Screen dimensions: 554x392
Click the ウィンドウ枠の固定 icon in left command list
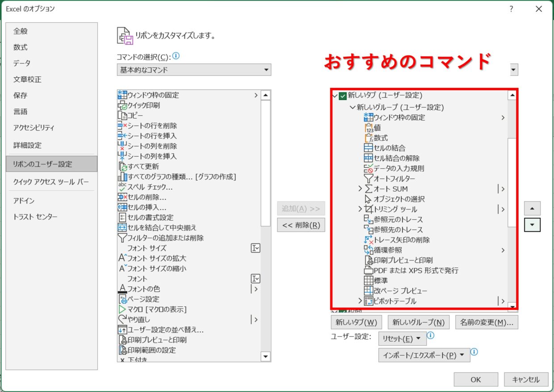coord(122,95)
